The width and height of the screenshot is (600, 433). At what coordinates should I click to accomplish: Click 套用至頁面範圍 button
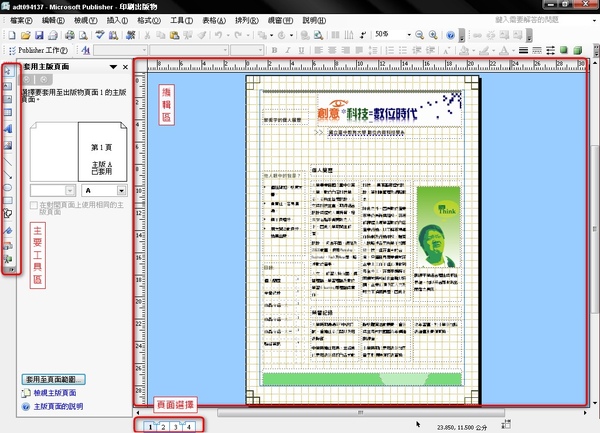coord(54,379)
